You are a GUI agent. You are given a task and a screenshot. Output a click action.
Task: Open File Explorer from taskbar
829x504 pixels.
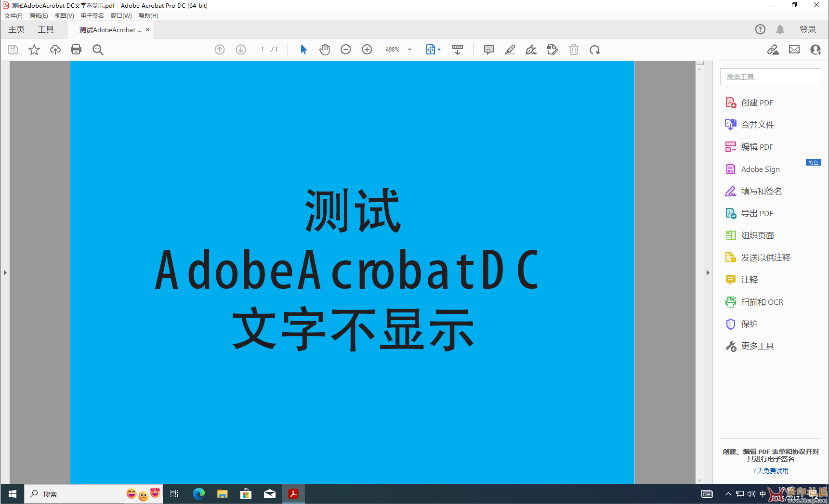[x=222, y=494]
